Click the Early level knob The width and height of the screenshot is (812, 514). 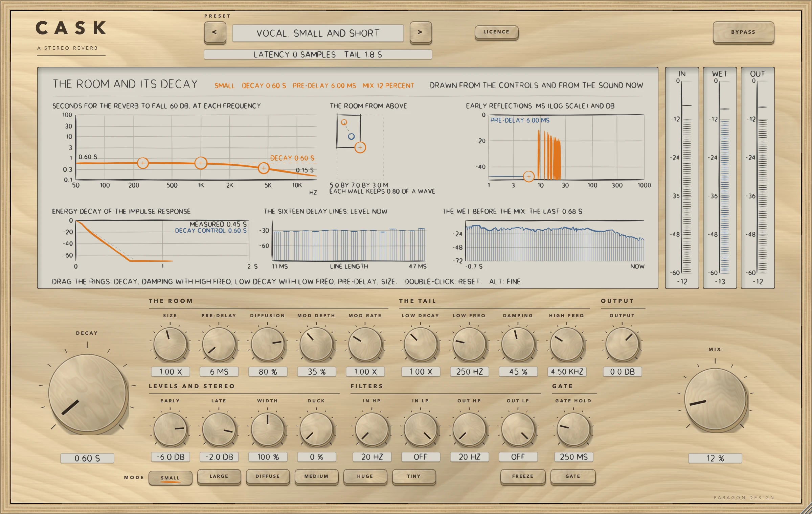[170, 429]
